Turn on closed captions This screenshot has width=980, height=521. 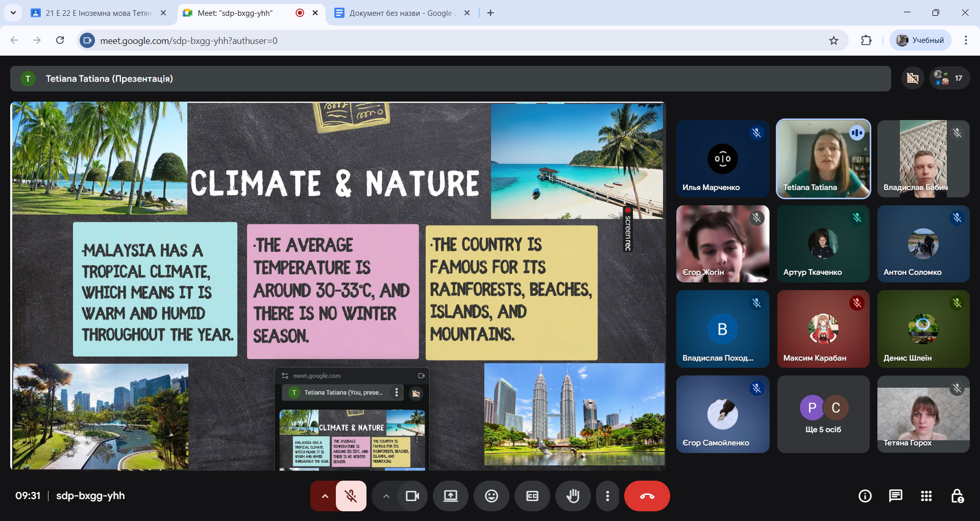tap(532, 496)
